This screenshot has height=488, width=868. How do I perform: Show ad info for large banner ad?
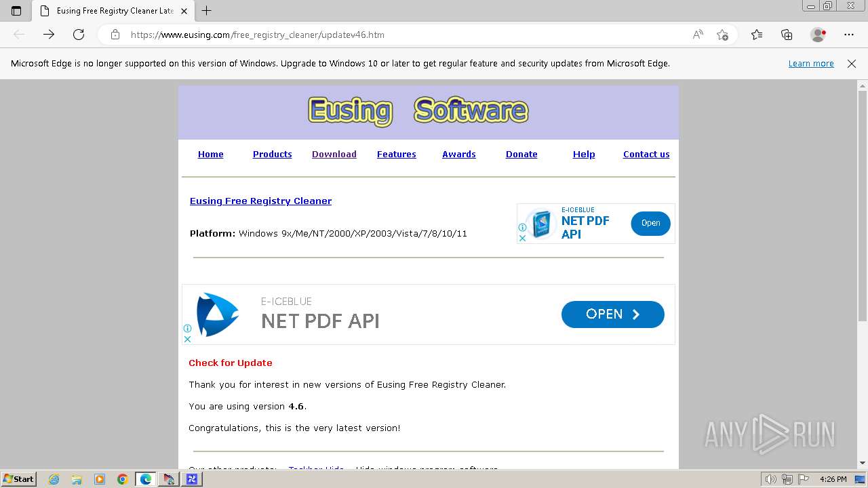188,329
